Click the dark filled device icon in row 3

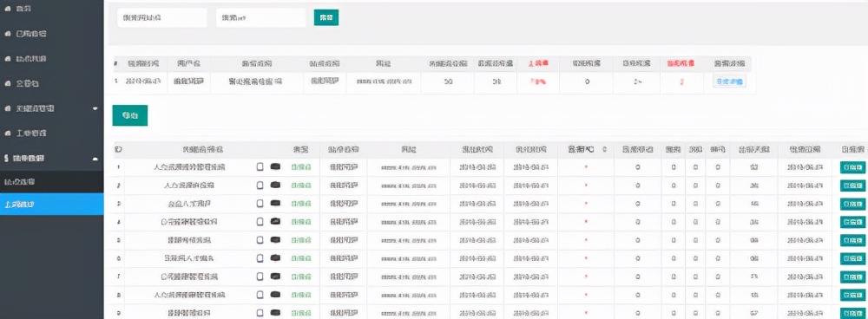[275, 204]
